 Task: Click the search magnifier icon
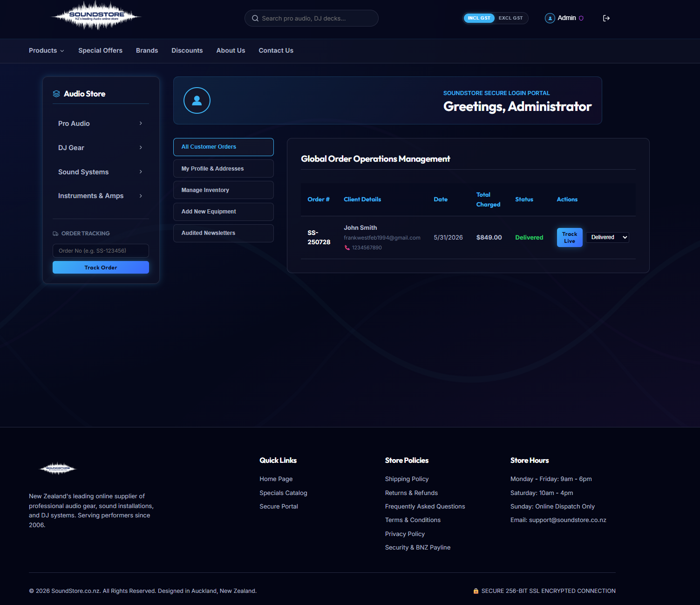click(x=255, y=18)
